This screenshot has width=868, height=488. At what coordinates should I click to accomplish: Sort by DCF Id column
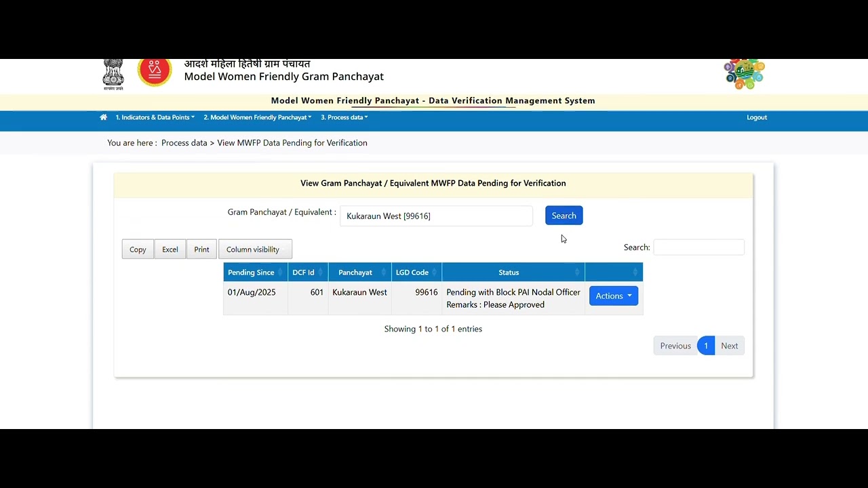point(308,272)
